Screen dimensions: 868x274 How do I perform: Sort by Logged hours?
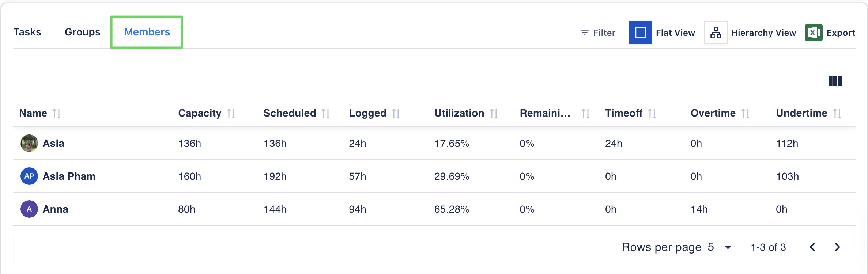pyautogui.click(x=396, y=113)
